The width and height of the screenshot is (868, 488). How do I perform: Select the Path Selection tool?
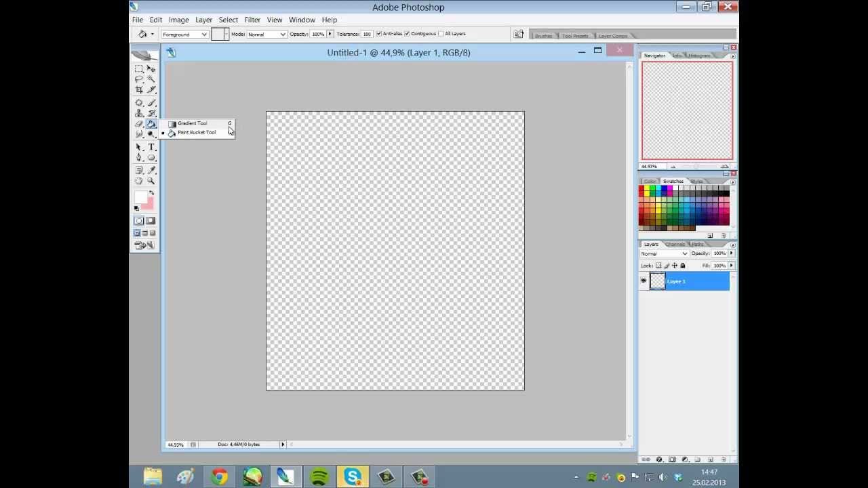tap(139, 147)
